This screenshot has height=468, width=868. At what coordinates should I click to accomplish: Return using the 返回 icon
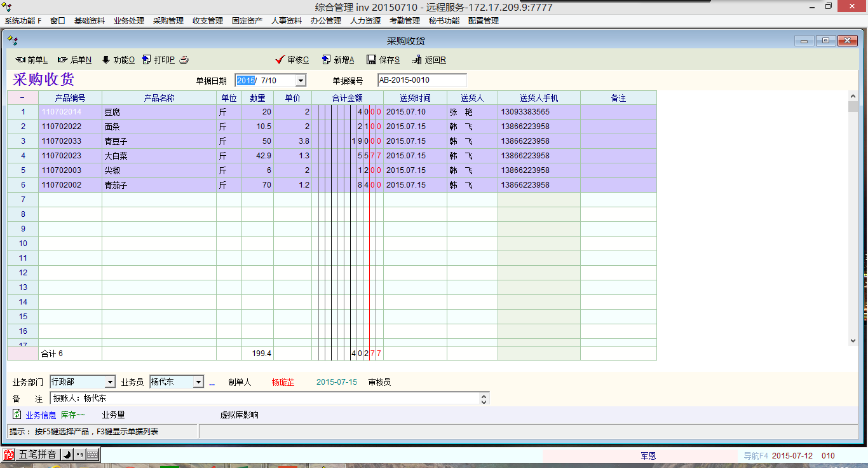[417, 60]
